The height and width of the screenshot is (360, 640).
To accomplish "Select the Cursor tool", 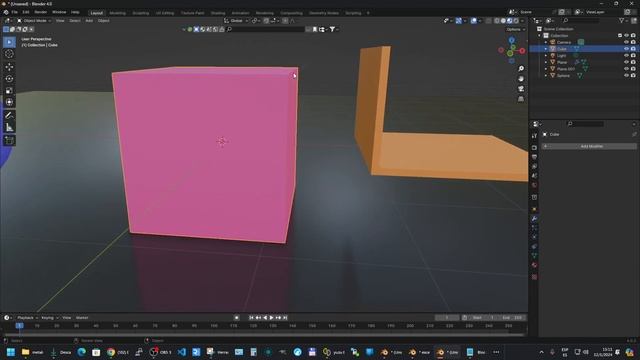I will coord(9,54).
